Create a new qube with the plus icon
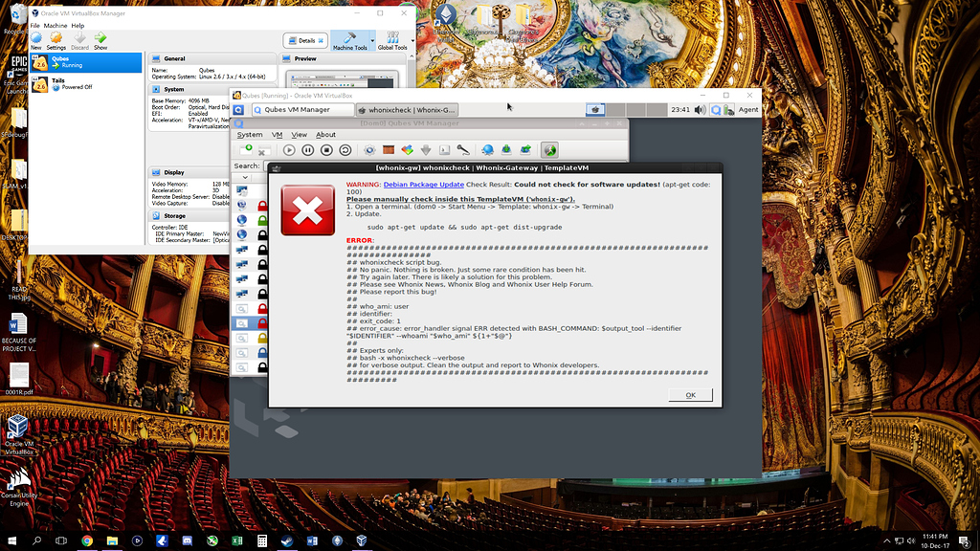The height and width of the screenshot is (551, 980). coord(248,150)
